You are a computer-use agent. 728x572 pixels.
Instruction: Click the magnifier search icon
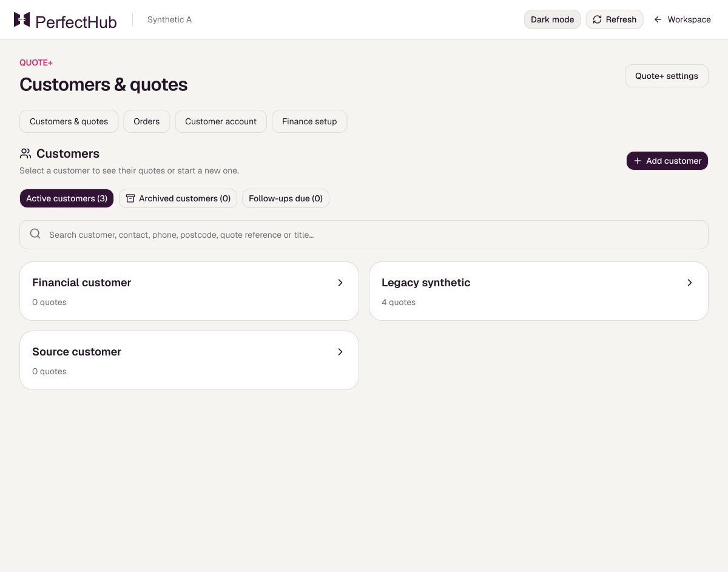point(35,234)
